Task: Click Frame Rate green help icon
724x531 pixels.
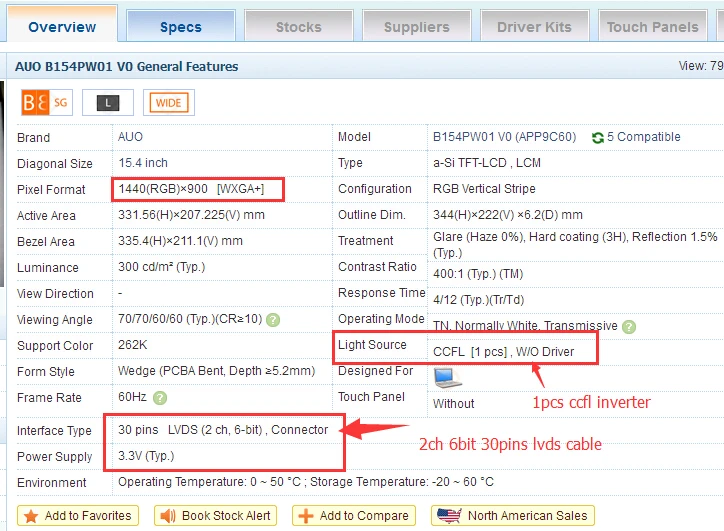Action: 160,398
